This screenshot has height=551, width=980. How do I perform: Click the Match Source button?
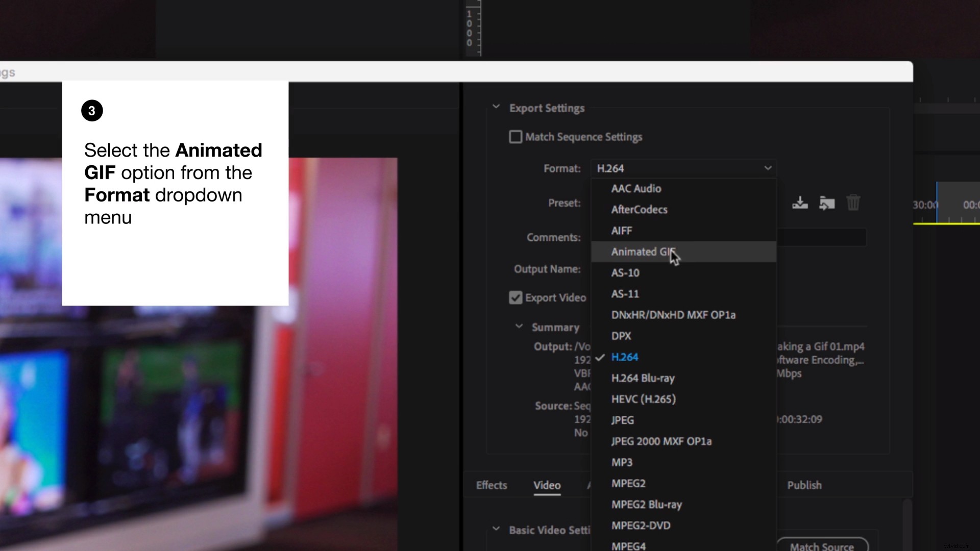coord(822,546)
